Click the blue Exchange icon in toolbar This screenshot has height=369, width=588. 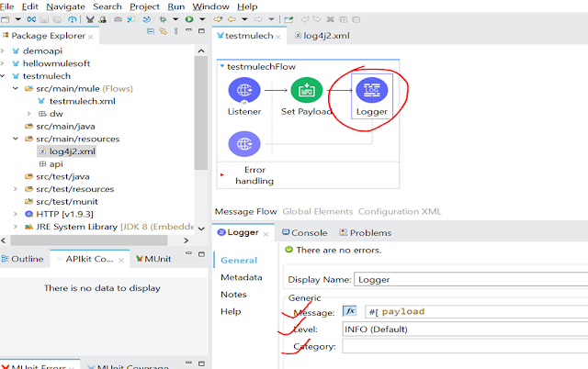[x=31, y=19]
